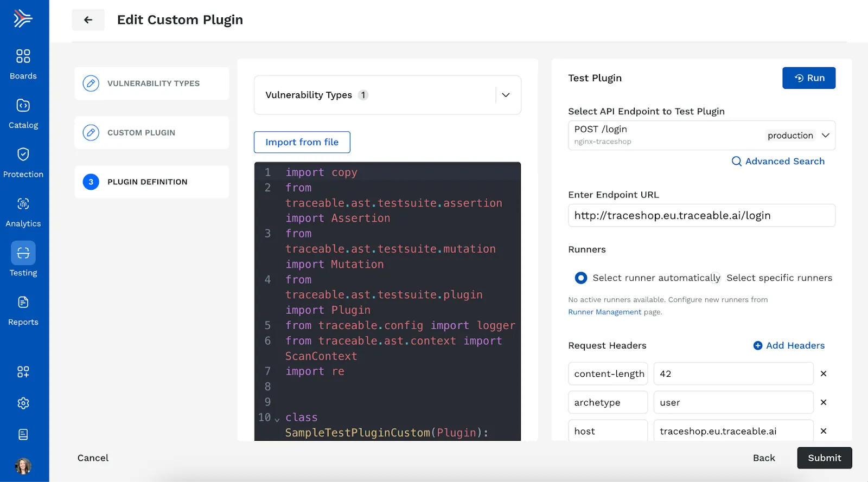Cancel editing the plugin

(93, 458)
